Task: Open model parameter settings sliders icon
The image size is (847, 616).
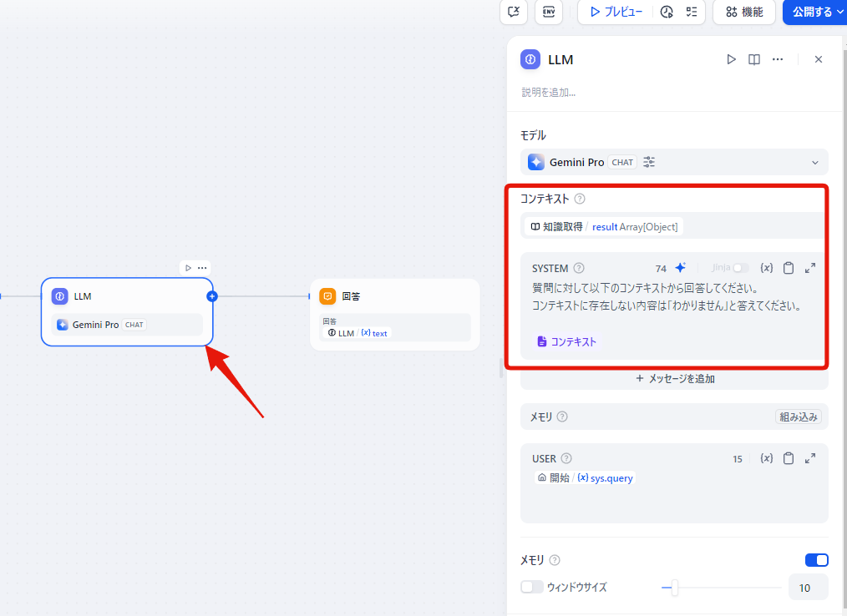Action: [x=649, y=162]
